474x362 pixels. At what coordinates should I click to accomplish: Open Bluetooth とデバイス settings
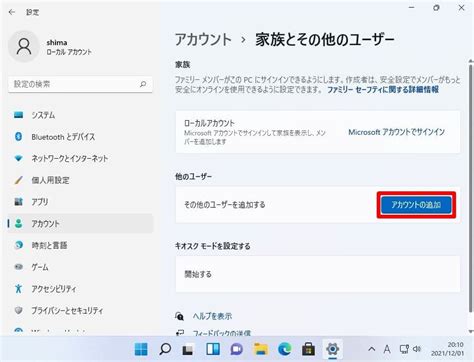pyautogui.click(x=80, y=137)
